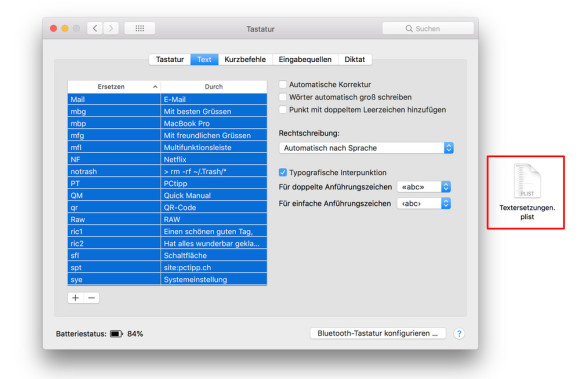Enable Wörter automatisch groß schreiben checkbox
The width and height of the screenshot is (580, 379).
pyautogui.click(x=283, y=97)
